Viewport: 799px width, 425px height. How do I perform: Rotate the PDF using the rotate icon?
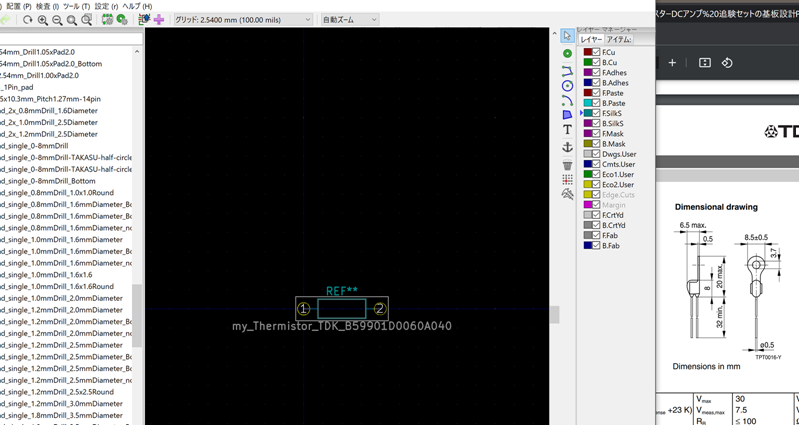(x=727, y=63)
